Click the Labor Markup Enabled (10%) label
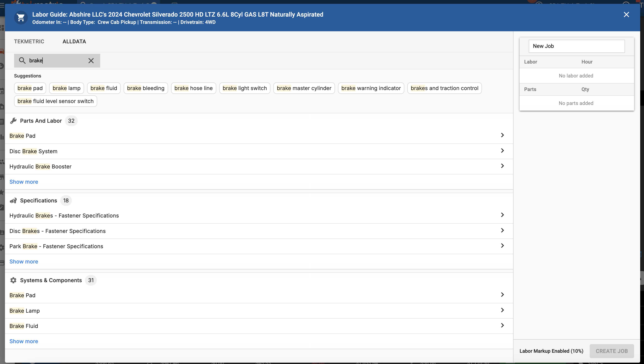The width and height of the screenshot is (644, 364). click(551, 351)
